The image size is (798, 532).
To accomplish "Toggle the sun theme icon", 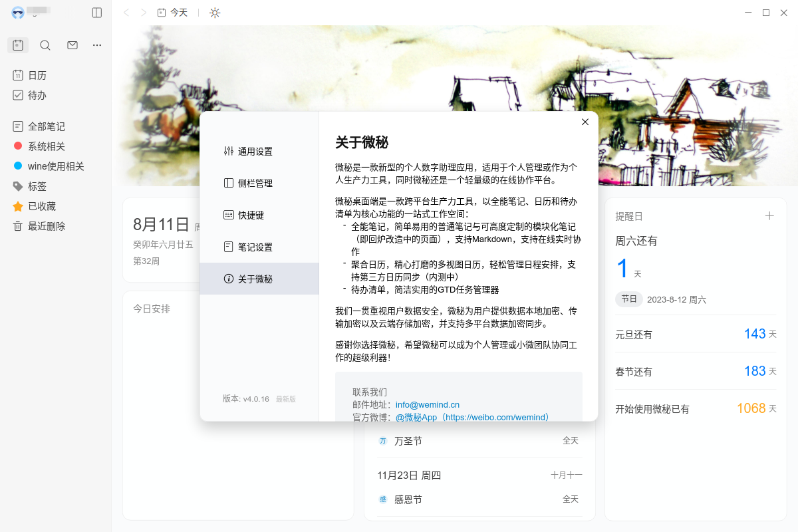I will tap(215, 13).
